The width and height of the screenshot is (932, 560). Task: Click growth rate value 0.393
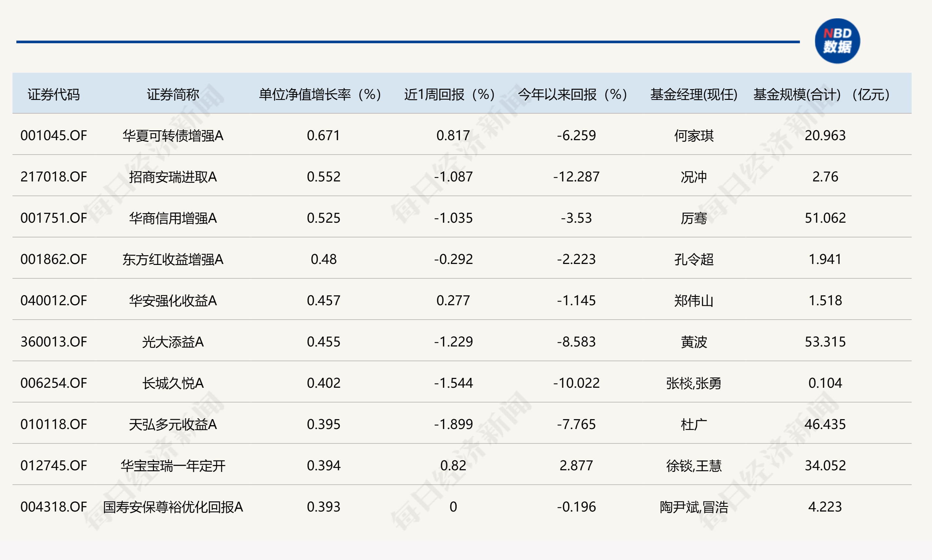(324, 507)
